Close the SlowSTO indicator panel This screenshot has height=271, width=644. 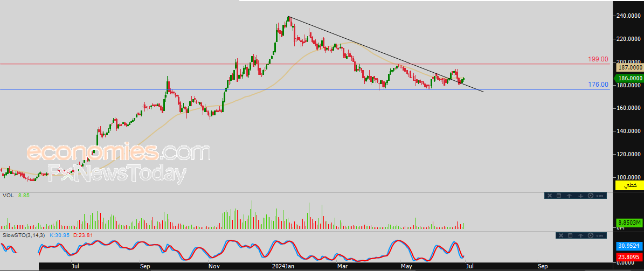[561, 235]
